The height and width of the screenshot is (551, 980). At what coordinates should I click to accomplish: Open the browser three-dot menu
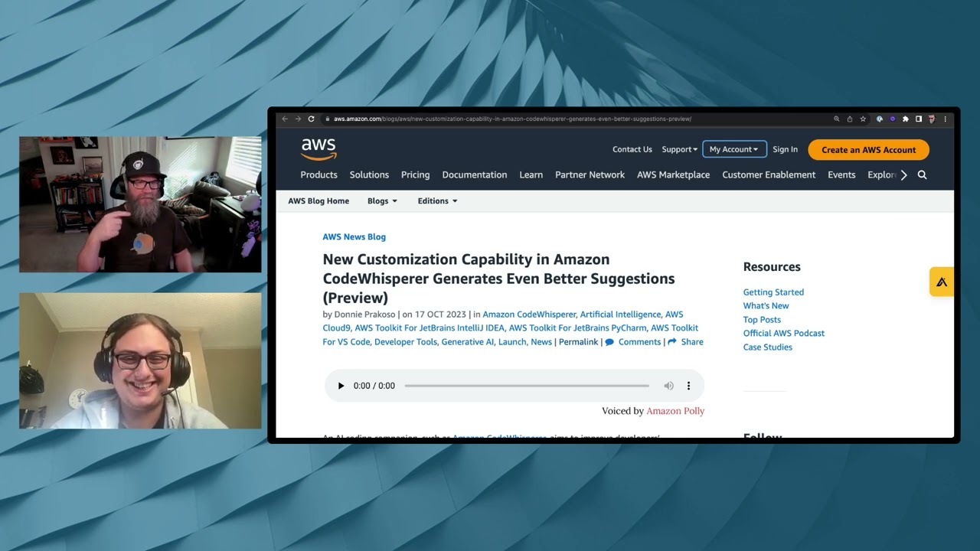point(945,119)
